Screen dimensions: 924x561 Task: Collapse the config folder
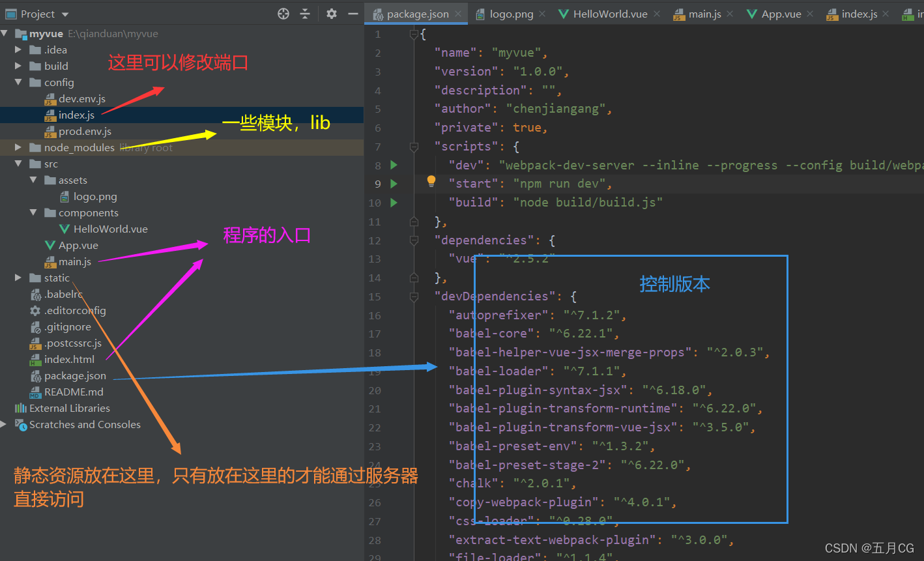click(18, 82)
